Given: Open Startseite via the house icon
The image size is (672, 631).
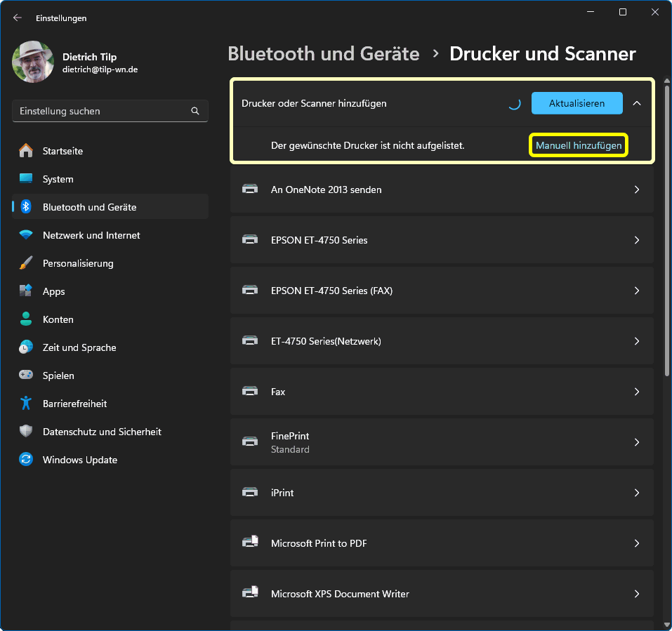Looking at the screenshot, I should click(26, 151).
